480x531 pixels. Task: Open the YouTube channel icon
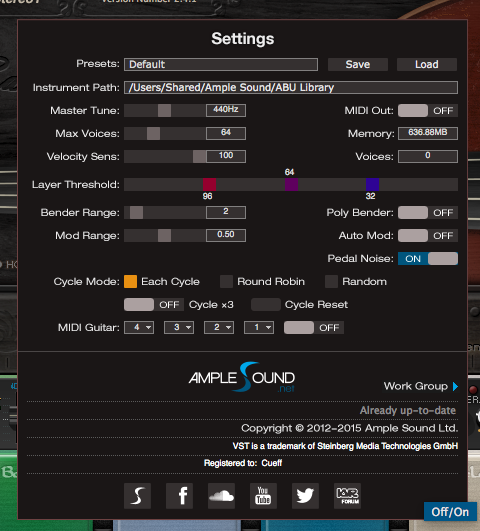click(263, 496)
